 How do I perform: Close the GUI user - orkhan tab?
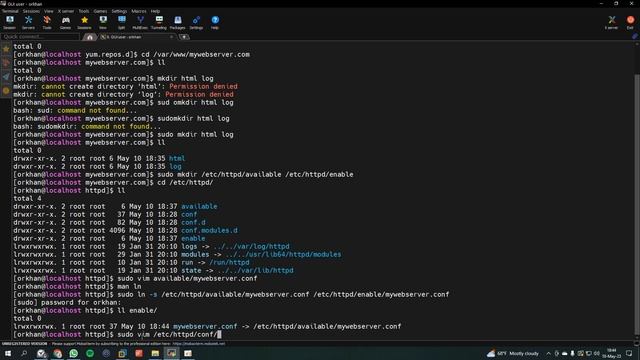tap(171, 37)
